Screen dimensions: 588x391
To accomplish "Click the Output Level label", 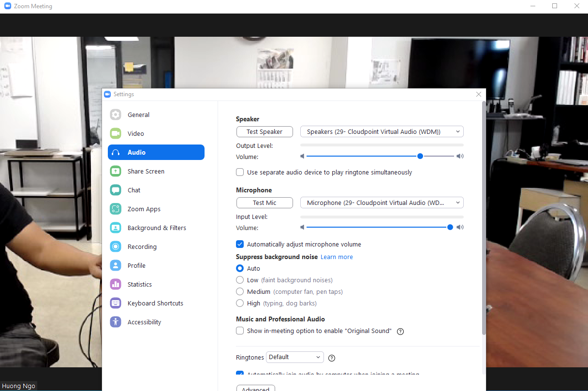I will point(254,145).
